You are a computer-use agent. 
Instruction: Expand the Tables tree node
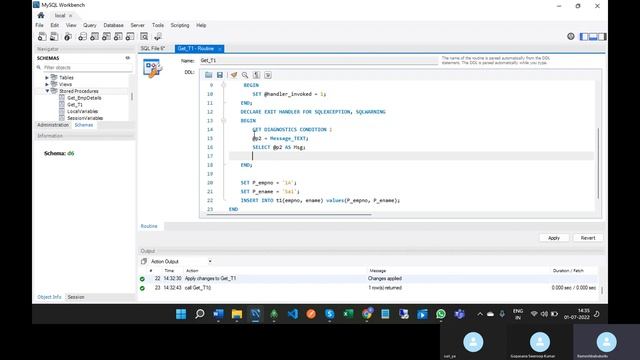pos(47,78)
